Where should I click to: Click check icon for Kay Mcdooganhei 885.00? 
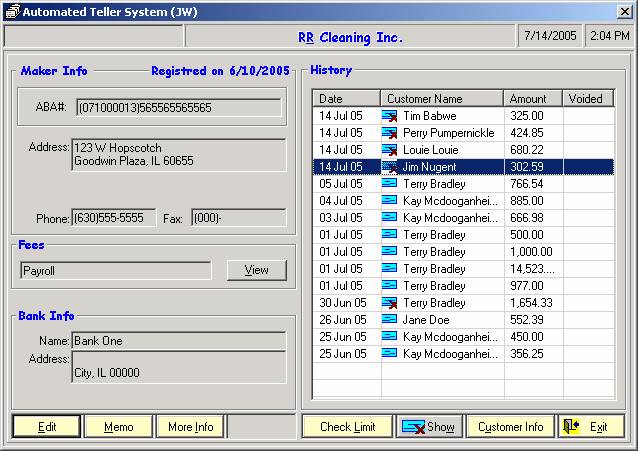click(390, 201)
